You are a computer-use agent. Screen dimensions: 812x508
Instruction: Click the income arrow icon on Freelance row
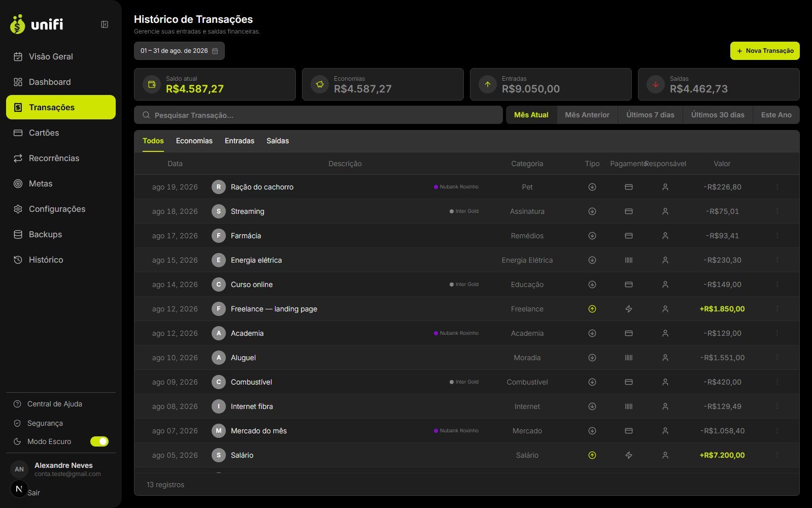[592, 309]
